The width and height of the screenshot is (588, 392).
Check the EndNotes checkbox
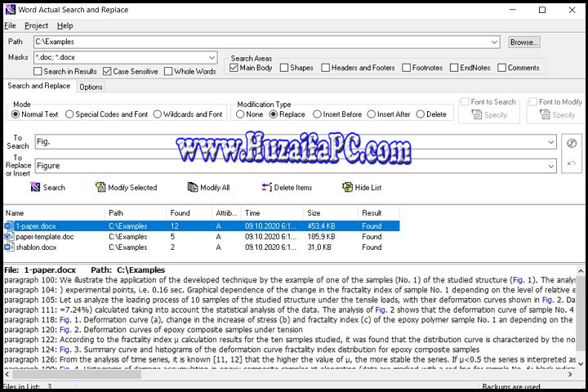(454, 68)
